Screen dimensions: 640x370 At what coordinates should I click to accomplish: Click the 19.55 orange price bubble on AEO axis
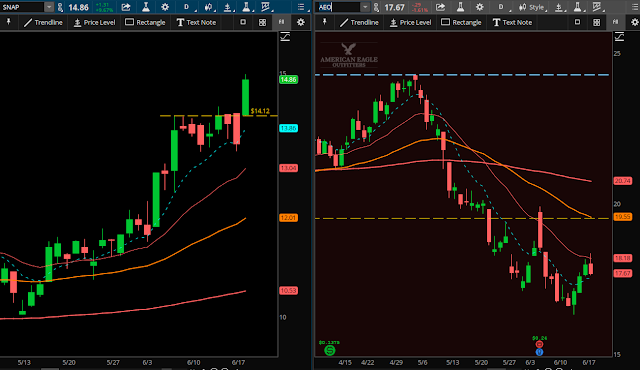[623, 217]
